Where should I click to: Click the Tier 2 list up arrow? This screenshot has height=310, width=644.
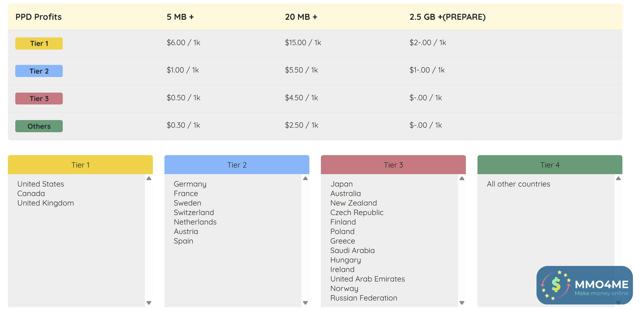305,179
